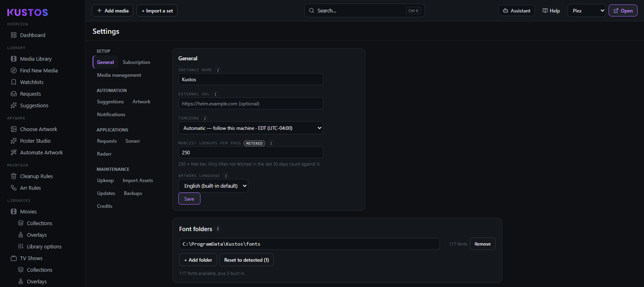Click the Find New Media compass icon

click(x=14, y=70)
